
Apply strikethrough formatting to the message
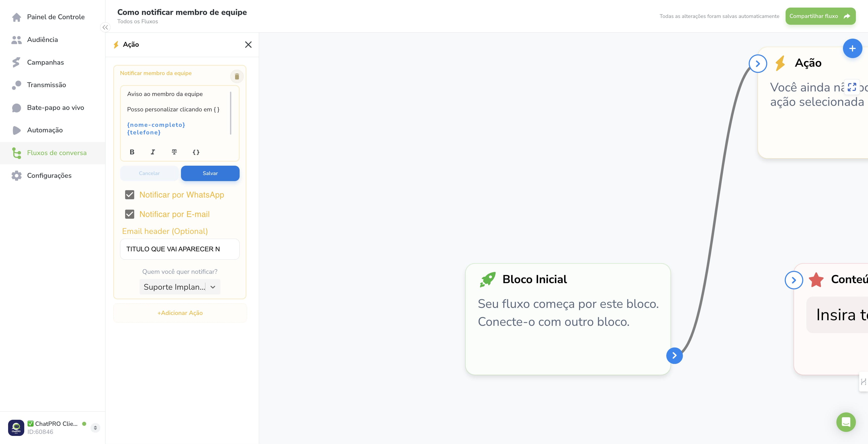coord(174,152)
